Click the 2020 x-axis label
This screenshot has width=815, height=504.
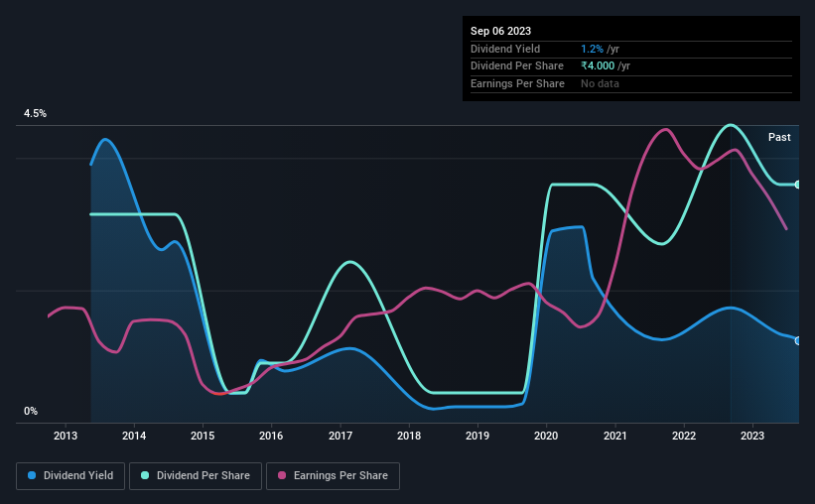pos(546,436)
